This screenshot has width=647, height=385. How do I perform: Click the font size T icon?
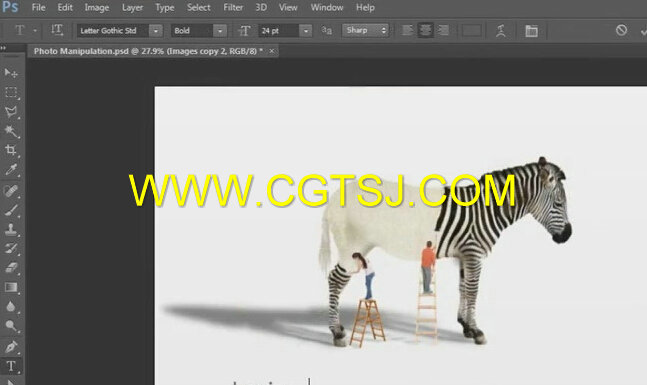point(245,31)
